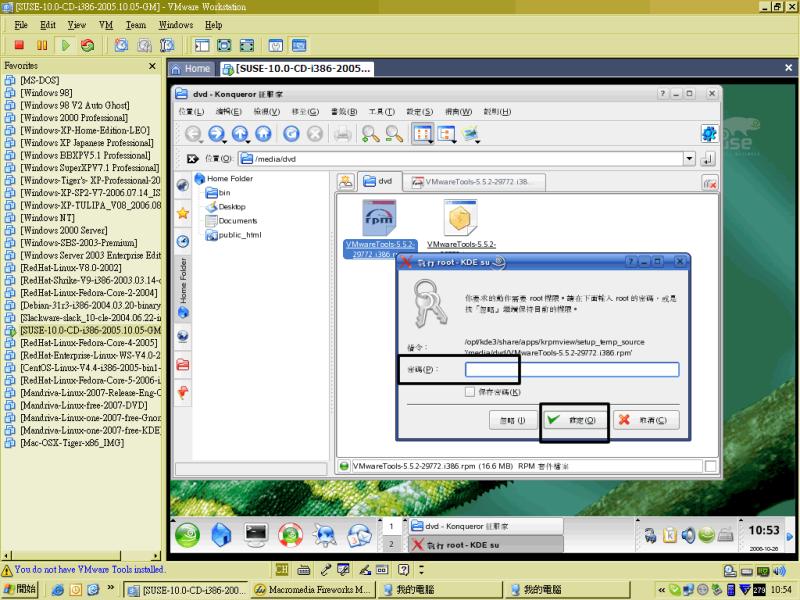Click KDE su taskbar entry
The image size is (800, 600).
485,545
